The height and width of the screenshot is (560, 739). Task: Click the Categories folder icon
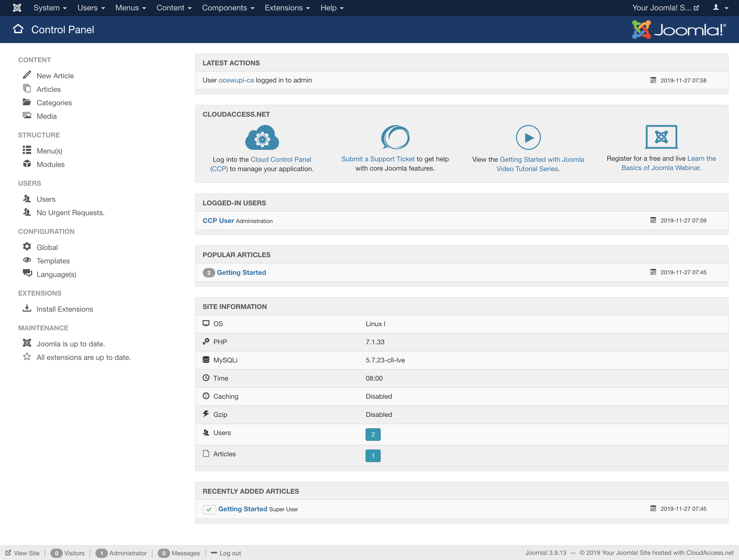click(x=27, y=102)
